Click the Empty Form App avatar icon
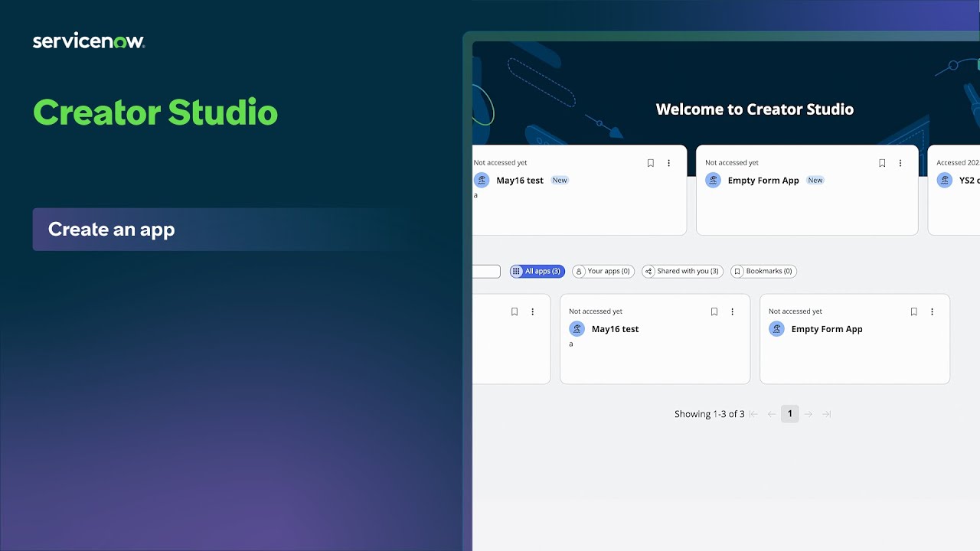The width and height of the screenshot is (980, 551). point(713,180)
